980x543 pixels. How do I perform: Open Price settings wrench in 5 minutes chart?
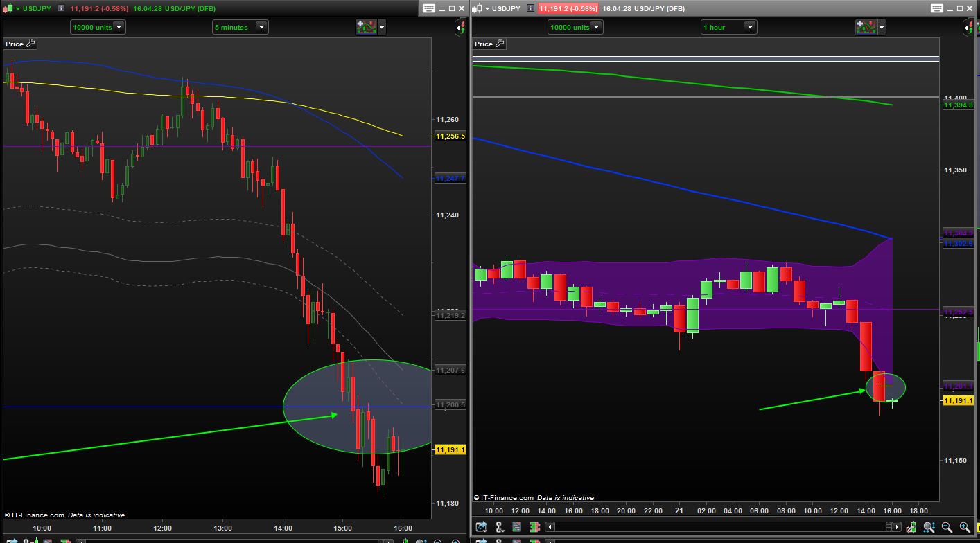30,44
